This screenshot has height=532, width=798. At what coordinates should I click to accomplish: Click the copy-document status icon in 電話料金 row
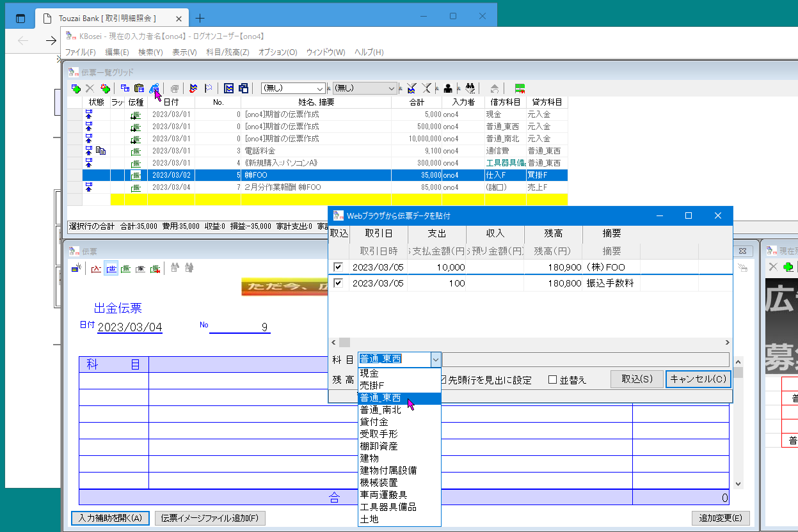pyautogui.click(x=100, y=151)
